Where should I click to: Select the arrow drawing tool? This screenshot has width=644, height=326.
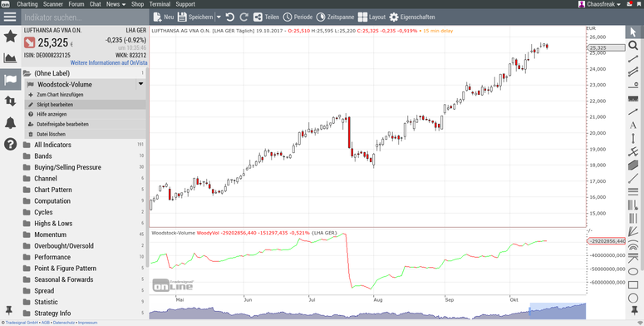(633, 111)
